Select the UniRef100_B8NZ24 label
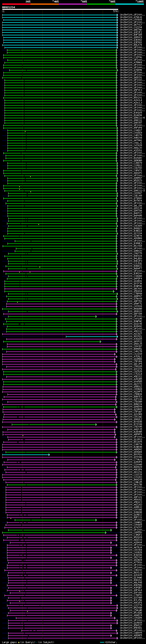Viewport: 146px width, 644px height. [x=131, y=404]
